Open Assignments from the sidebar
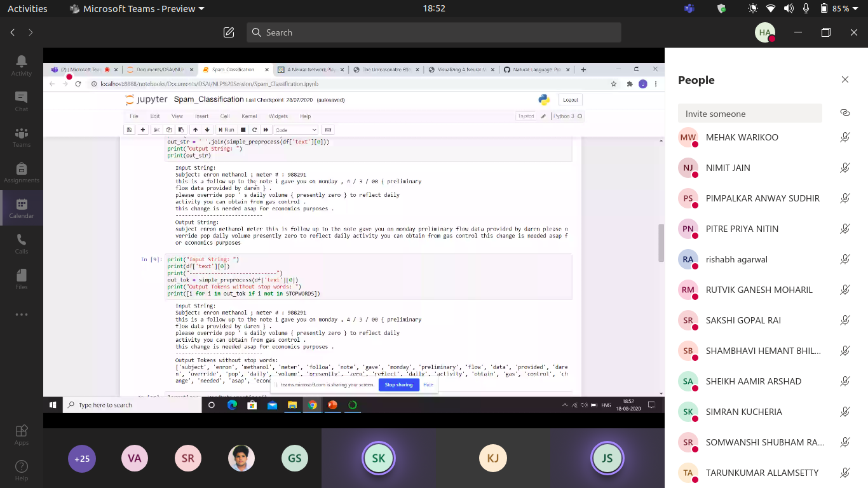This screenshot has height=488, width=868. point(21,172)
